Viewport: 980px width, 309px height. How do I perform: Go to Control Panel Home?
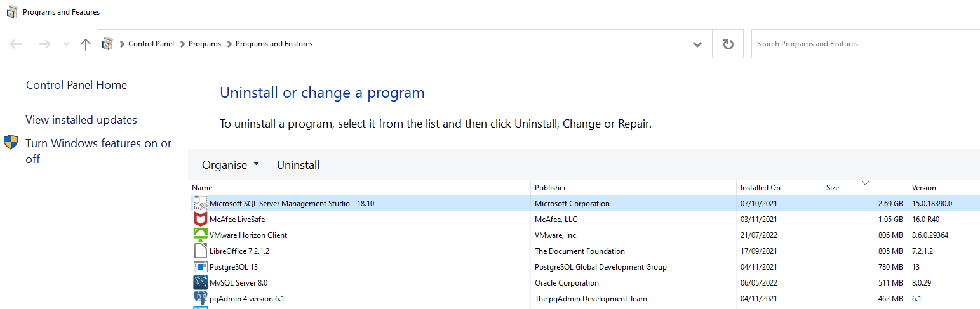76,85
